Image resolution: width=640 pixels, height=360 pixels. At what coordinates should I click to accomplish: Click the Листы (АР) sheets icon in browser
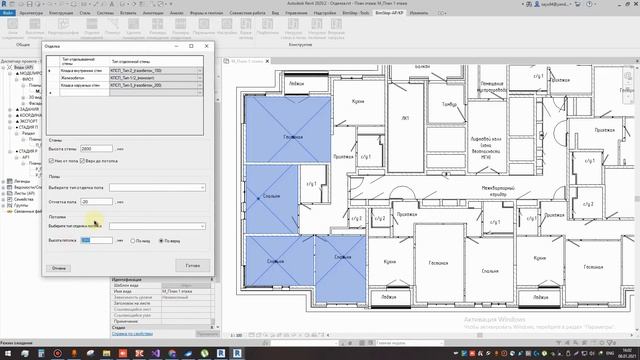(10, 193)
